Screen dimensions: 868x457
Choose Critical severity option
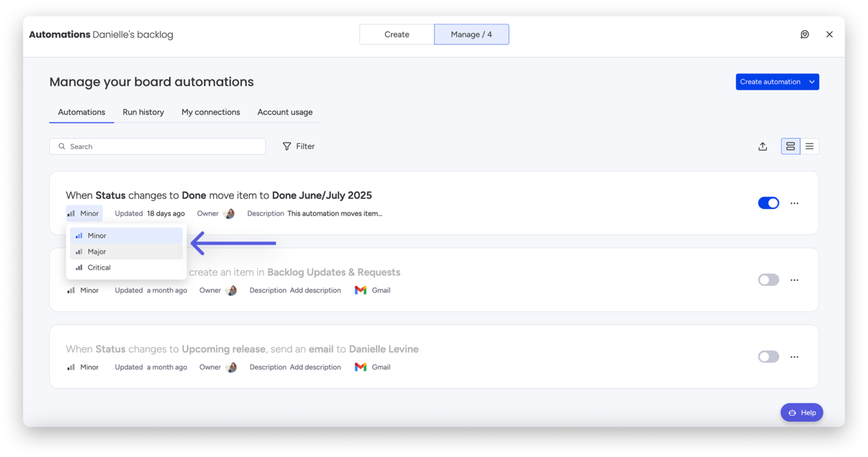pos(126,268)
